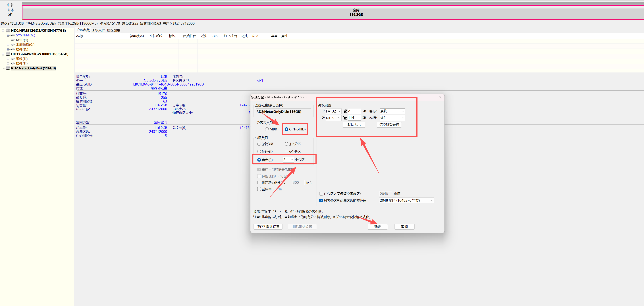Switch to the 浏览文件 tab
Viewport: 644px width, 306px height.
98,30
